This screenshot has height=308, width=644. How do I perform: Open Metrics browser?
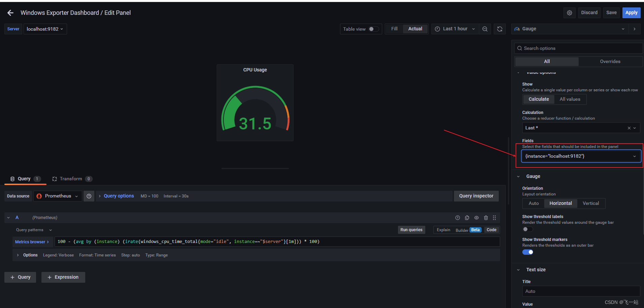tap(32, 242)
